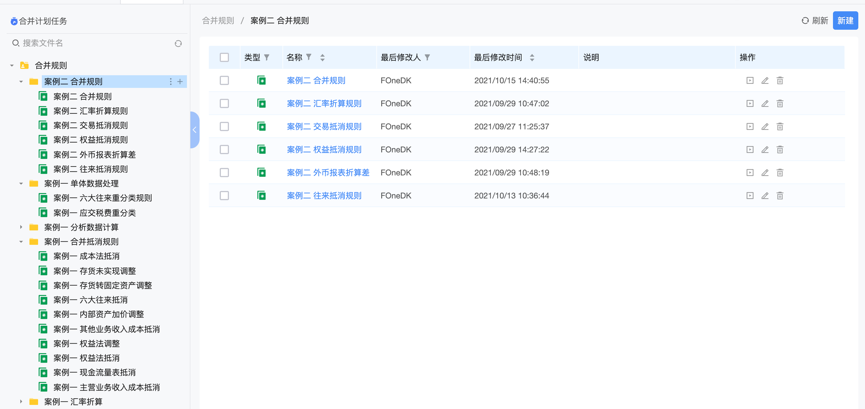Click delete icon for 案例二 往来抵消规则 row

(x=780, y=195)
